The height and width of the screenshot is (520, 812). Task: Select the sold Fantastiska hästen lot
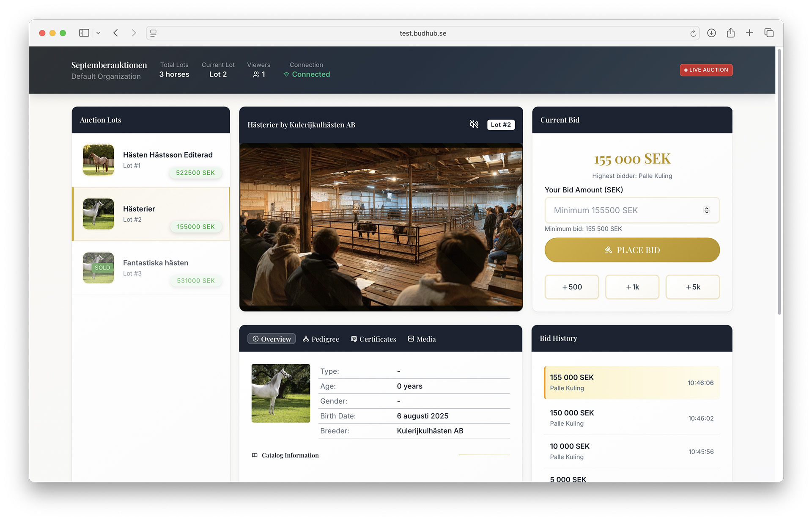(151, 268)
